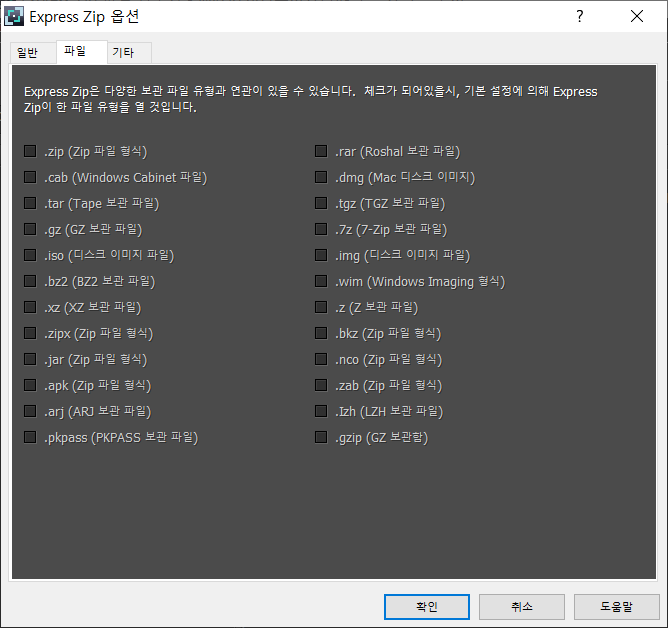Image resolution: width=668 pixels, height=628 pixels.
Task: Enable the .apk file association
Action: coord(30,385)
